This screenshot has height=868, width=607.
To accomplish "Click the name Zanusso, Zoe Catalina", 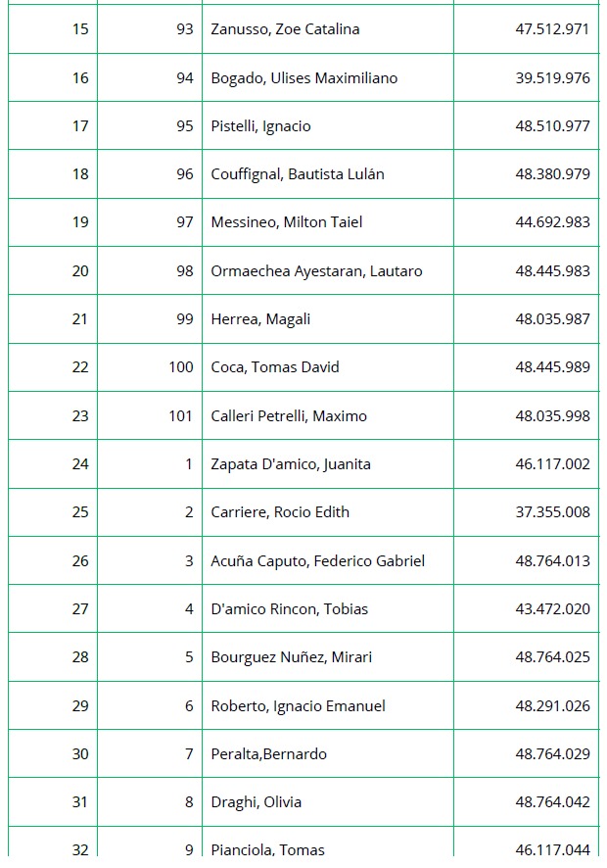I will [285, 29].
